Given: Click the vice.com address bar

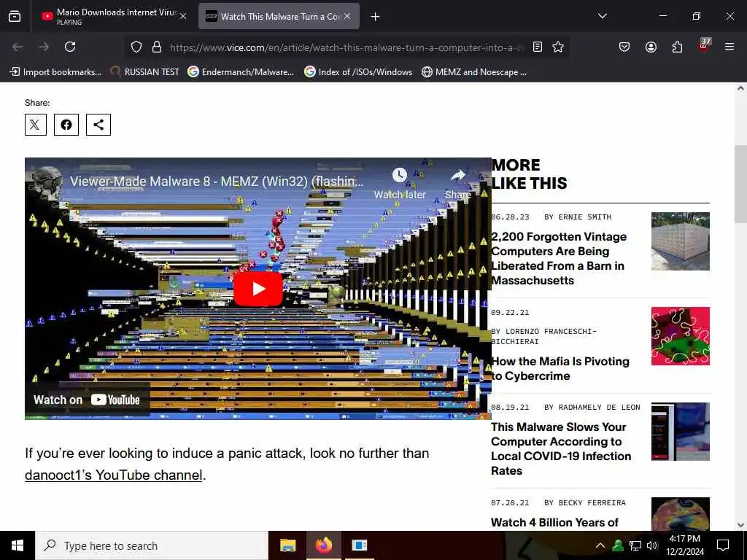Looking at the screenshot, I should [347, 47].
